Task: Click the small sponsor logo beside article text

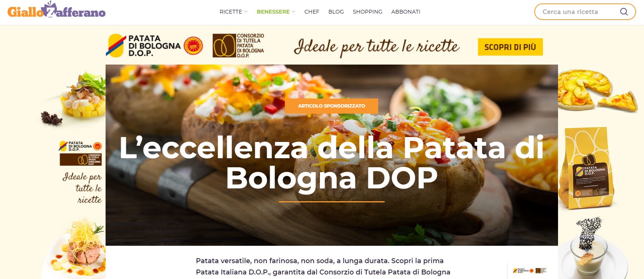Action: [x=530, y=270]
